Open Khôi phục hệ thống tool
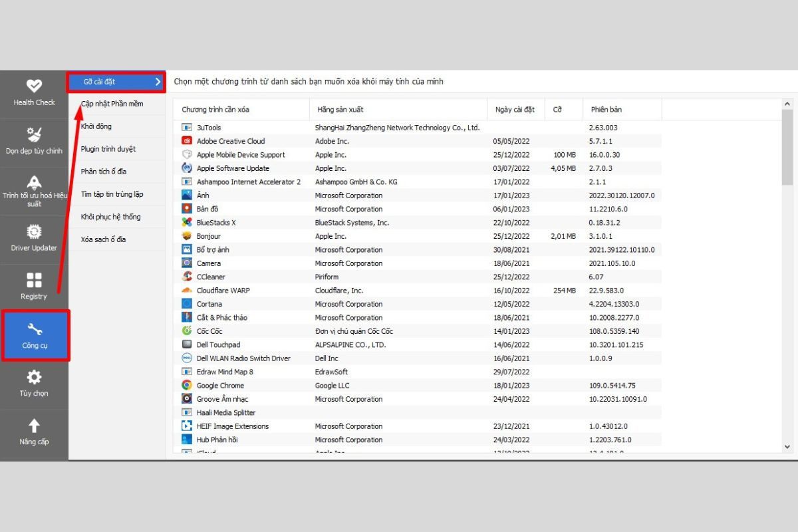The width and height of the screenshot is (798, 532). point(117,217)
